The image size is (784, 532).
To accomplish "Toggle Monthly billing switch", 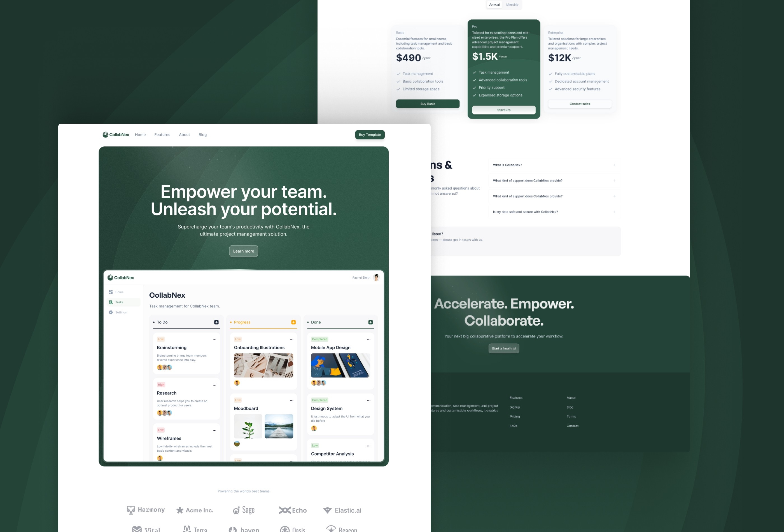I will [x=512, y=4].
